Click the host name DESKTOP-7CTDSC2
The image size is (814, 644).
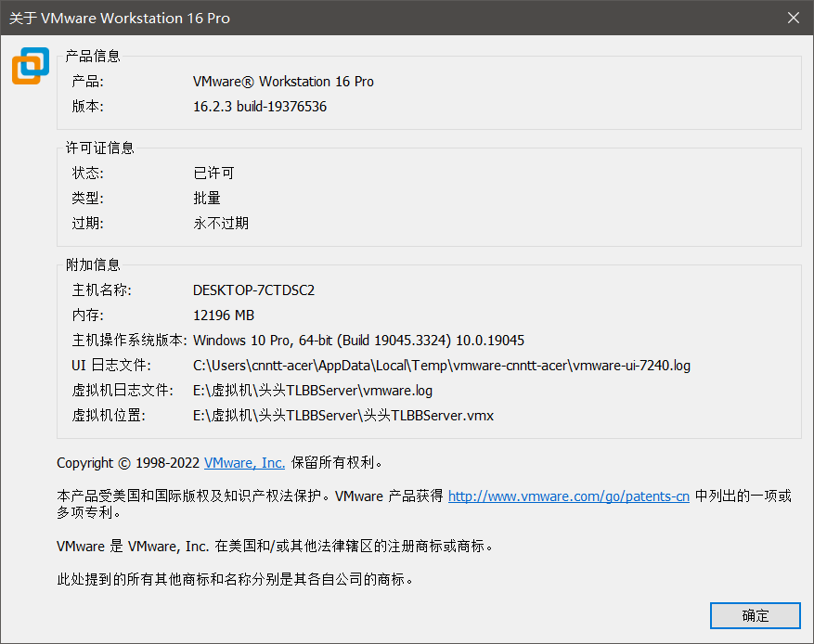point(254,290)
